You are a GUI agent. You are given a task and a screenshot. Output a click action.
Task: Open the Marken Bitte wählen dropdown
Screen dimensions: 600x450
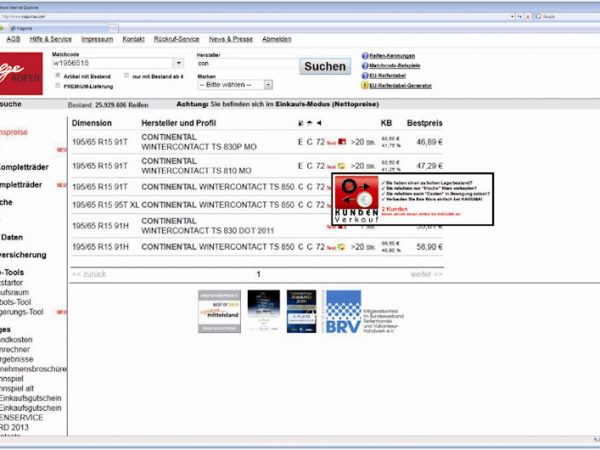point(235,85)
